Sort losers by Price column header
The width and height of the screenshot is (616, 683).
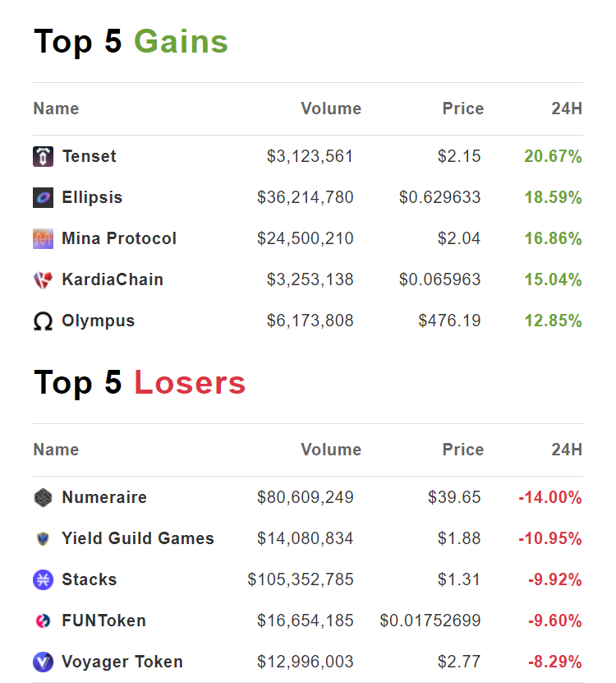point(463,450)
